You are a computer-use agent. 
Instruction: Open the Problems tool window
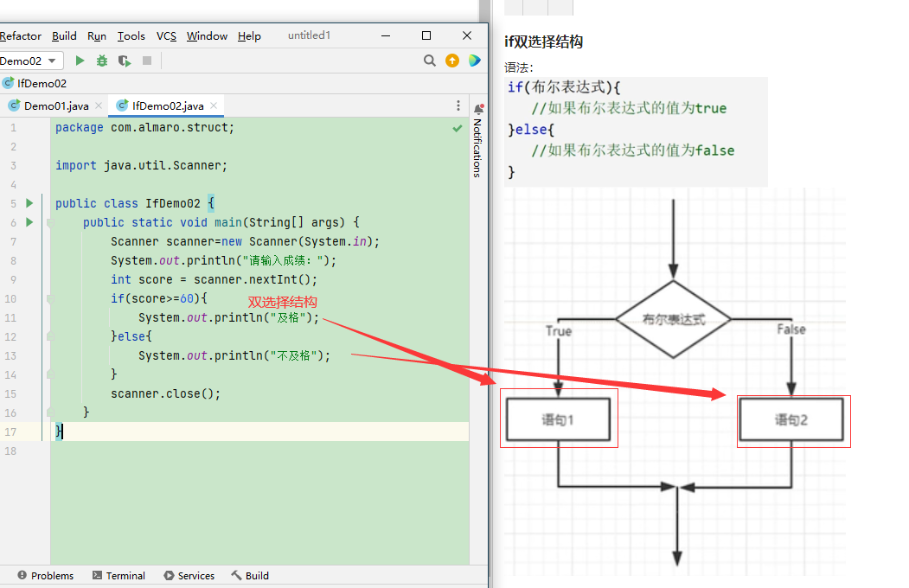pyautogui.click(x=46, y=575)
